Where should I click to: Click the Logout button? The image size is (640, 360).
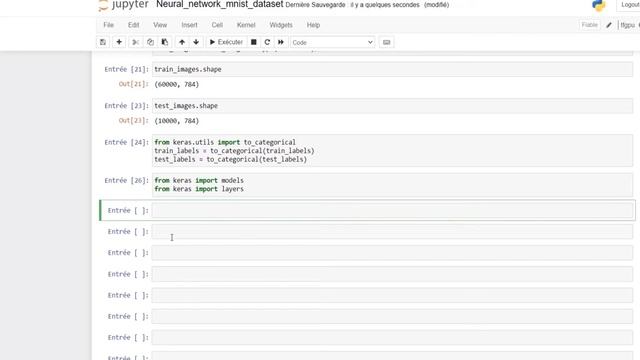click(629, 4)
